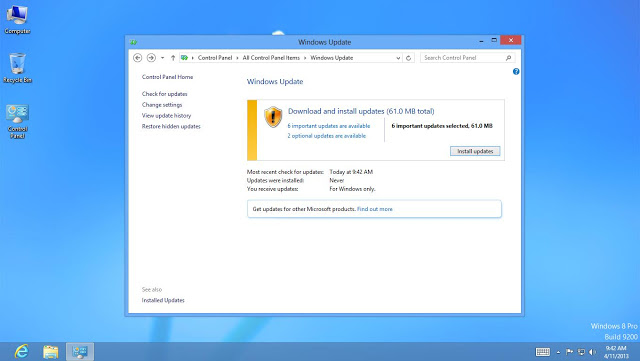Open Installed Updates link
This screenshot has width=640, height=361.
click(x=163, y=300)
